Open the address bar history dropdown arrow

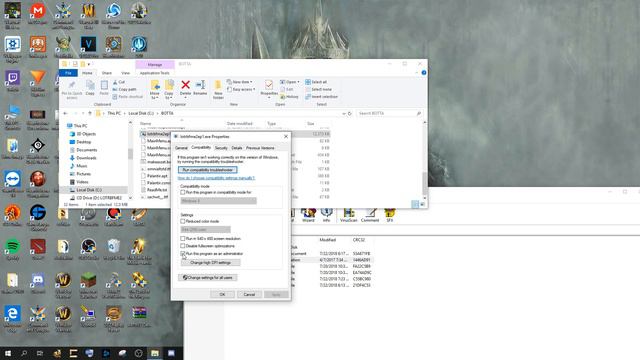[344, 113]
